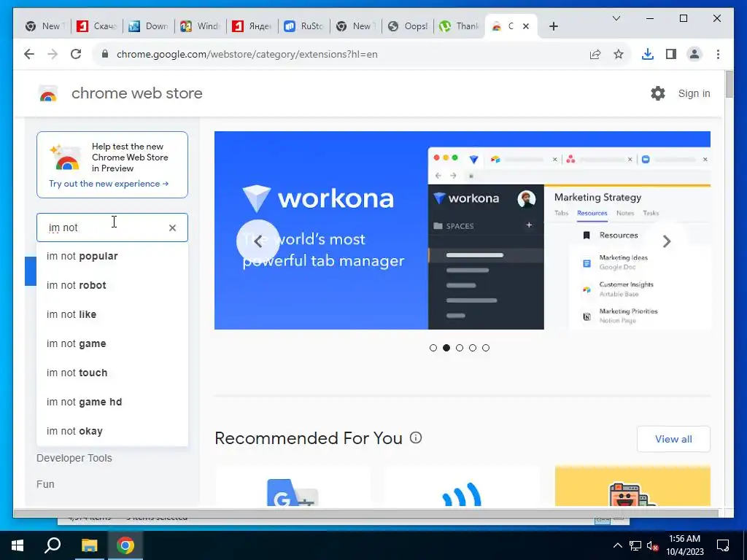Open Web Store settings gear
This screenshot has width=747, height=560.
click(x=658, y=93)
